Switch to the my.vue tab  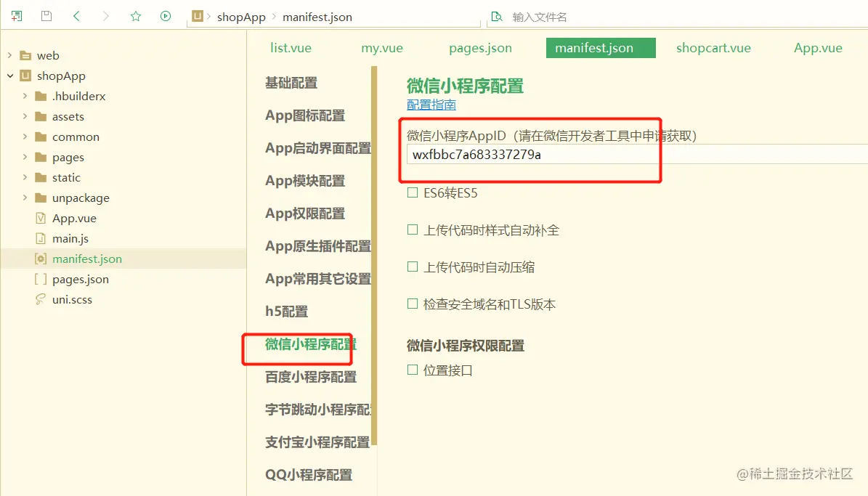382,48
